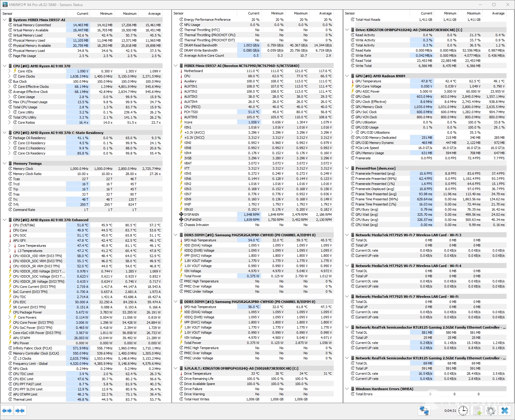Click the Average column header in right pane
The height and width of the screenshot is (420, 515).
pos(494,13)
